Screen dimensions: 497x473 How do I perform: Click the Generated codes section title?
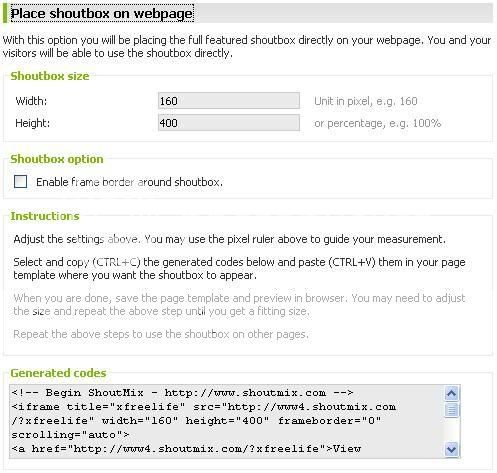pos(58,373)
